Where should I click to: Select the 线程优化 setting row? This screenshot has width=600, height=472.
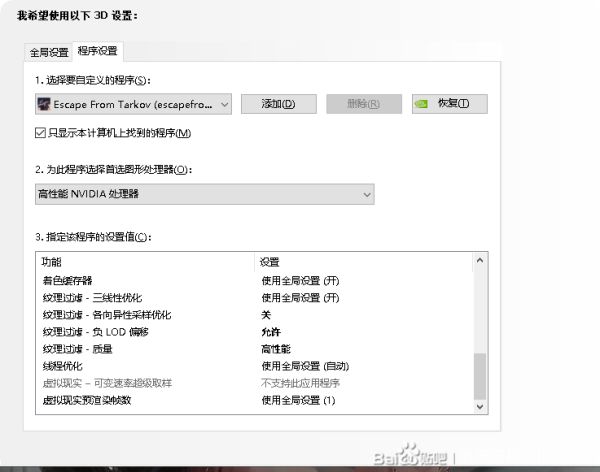point(64,366)
